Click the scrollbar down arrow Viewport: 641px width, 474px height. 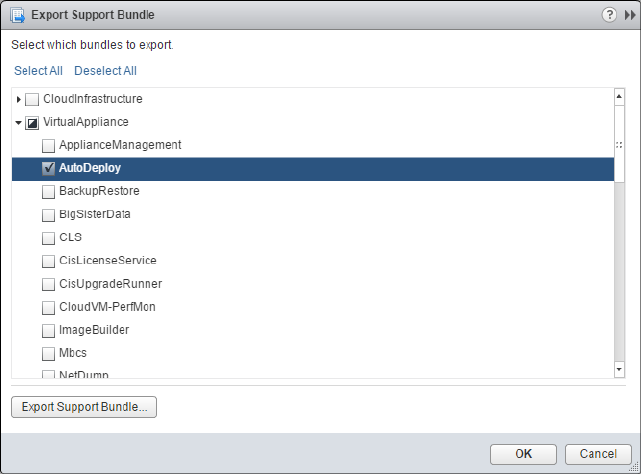click(619, 370)
